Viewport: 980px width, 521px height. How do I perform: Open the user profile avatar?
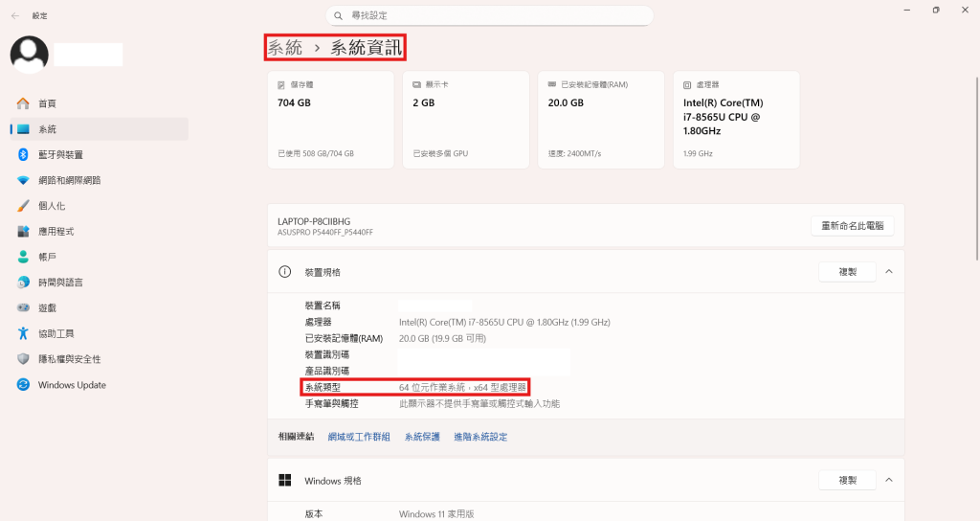(x=30, y=55)
